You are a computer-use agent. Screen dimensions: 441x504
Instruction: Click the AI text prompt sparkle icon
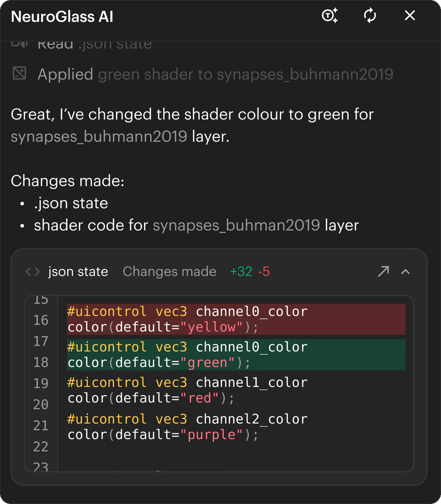[330, 15]
